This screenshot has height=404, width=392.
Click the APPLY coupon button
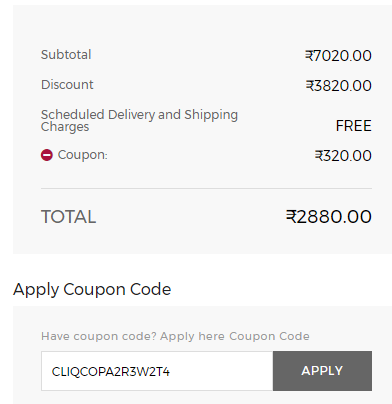[322, 371]
